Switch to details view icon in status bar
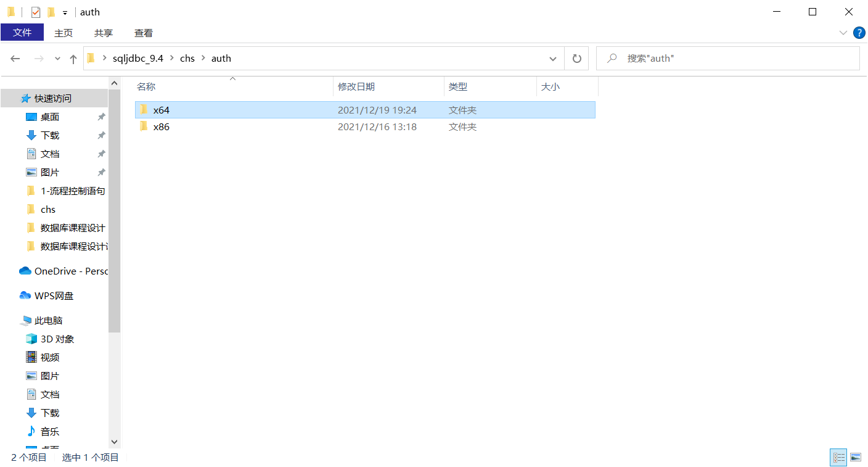The width and height of the screenshot is (868, 467). point(839,457)
